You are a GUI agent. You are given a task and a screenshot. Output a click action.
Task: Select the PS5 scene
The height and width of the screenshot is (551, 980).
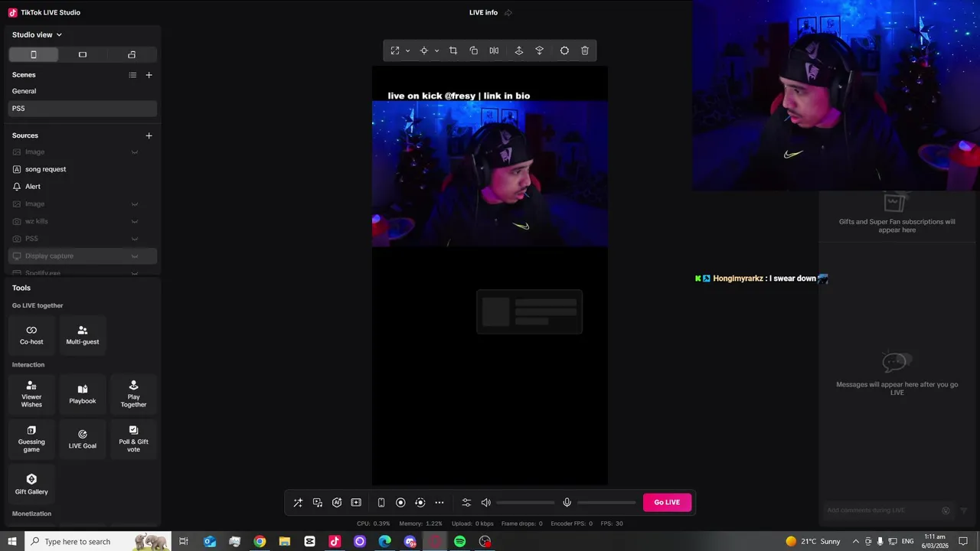pyautogui.click(x=83, y=109)
